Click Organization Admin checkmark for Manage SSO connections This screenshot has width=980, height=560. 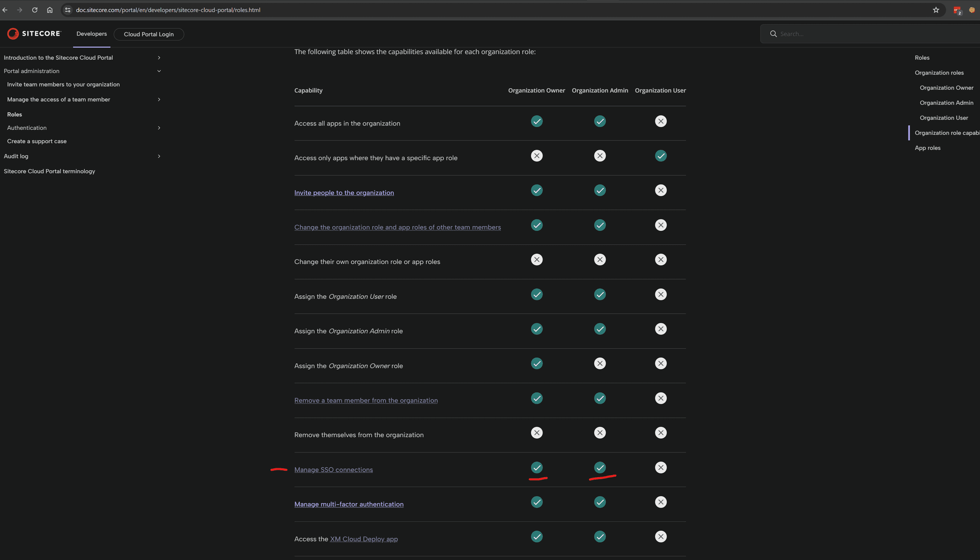coord(600,467)
